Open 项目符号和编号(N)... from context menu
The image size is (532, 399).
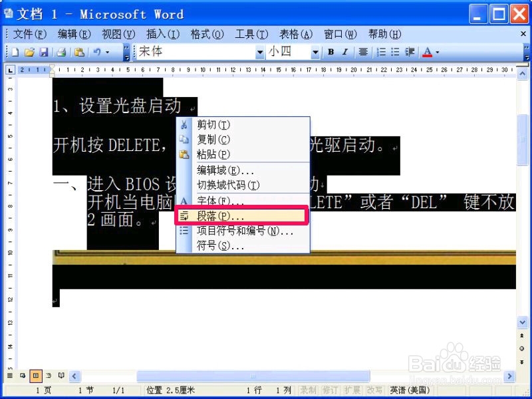click(243, 231)
